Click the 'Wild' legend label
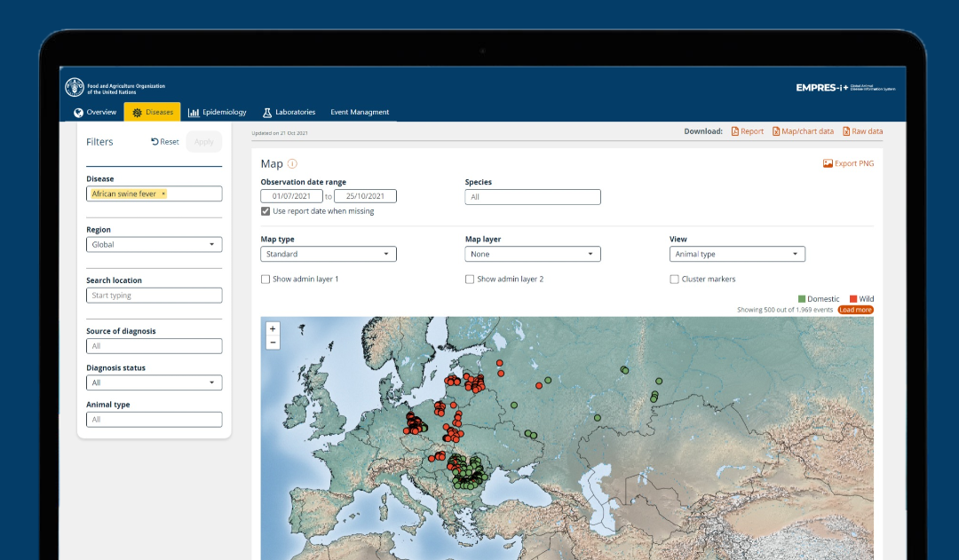 coord(867,299)
